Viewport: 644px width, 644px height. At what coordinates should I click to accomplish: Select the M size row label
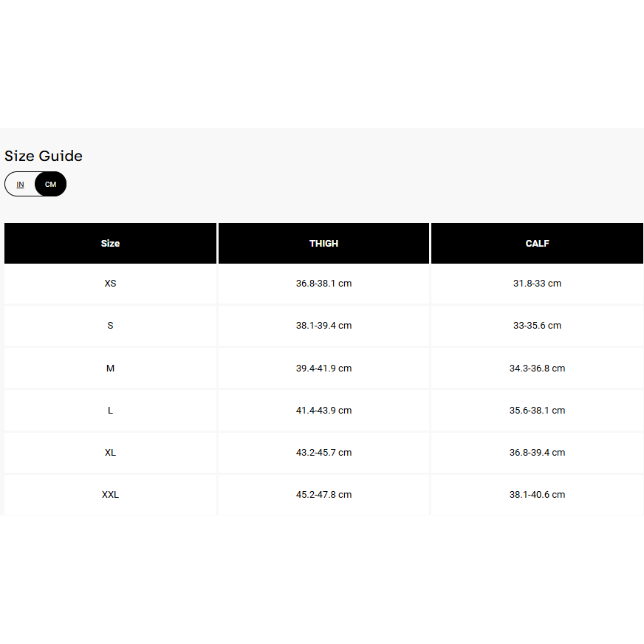point(110,369)
